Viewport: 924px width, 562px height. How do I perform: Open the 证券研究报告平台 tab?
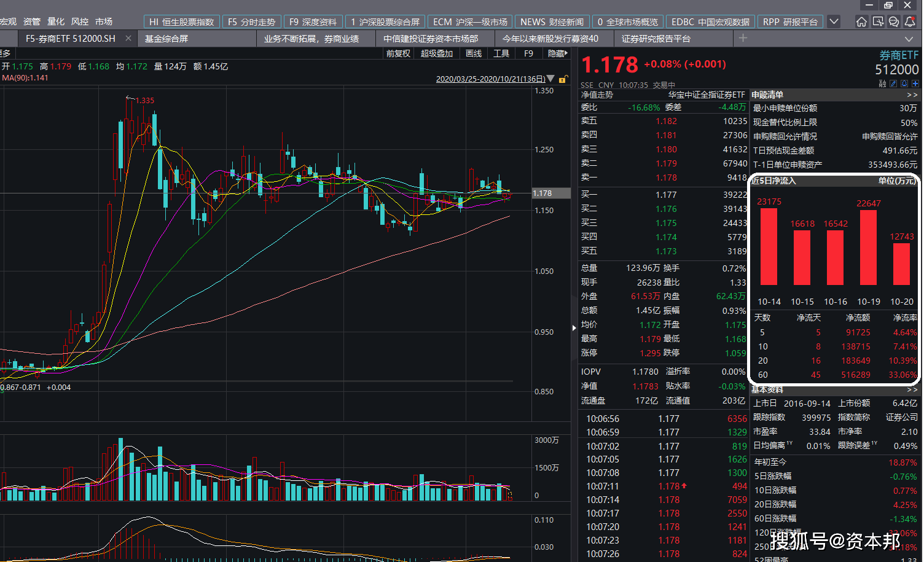click(656, 39)
